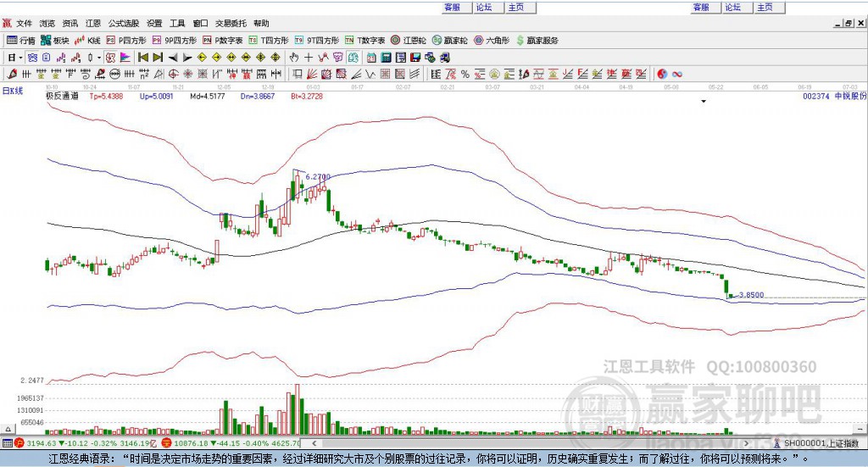
Task: Click the 沪 Shanghai index status icon
Action: click(19, 443)
